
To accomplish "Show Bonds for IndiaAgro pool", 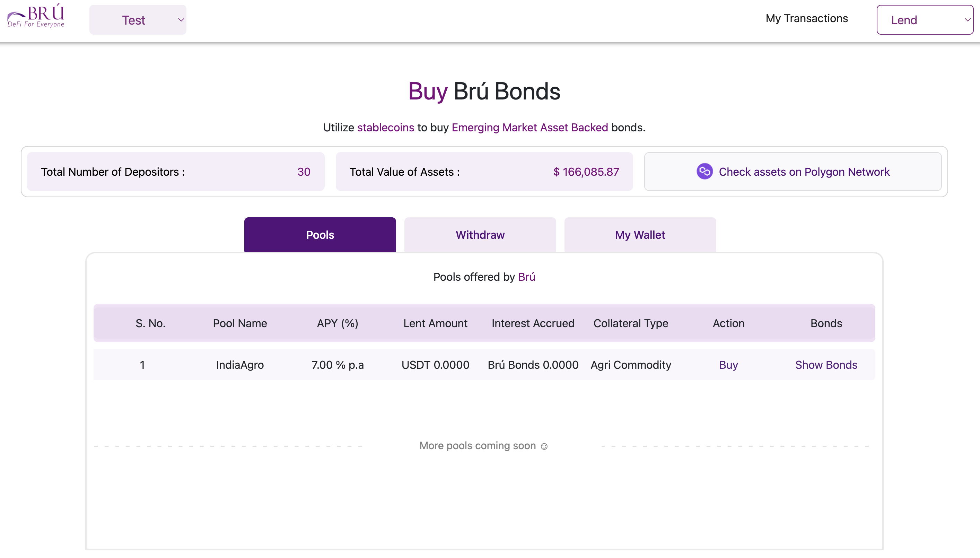I will tap(826, 365).
